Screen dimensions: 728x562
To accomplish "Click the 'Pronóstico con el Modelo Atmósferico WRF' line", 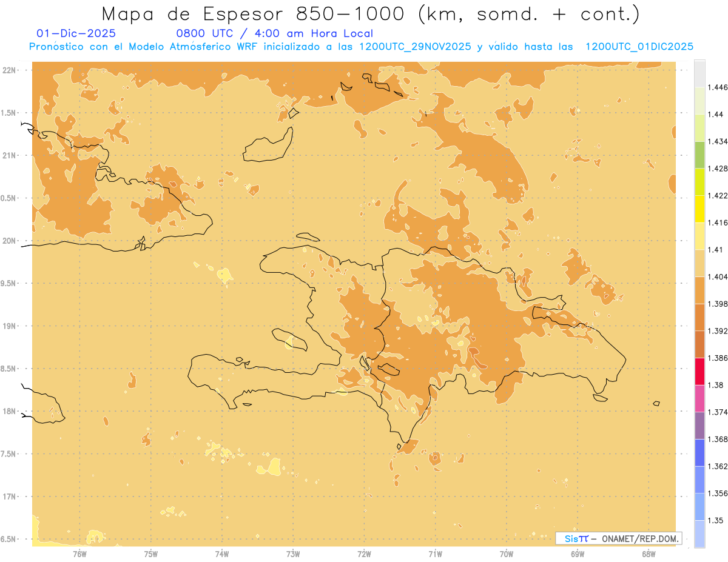I will pos(362,47).
